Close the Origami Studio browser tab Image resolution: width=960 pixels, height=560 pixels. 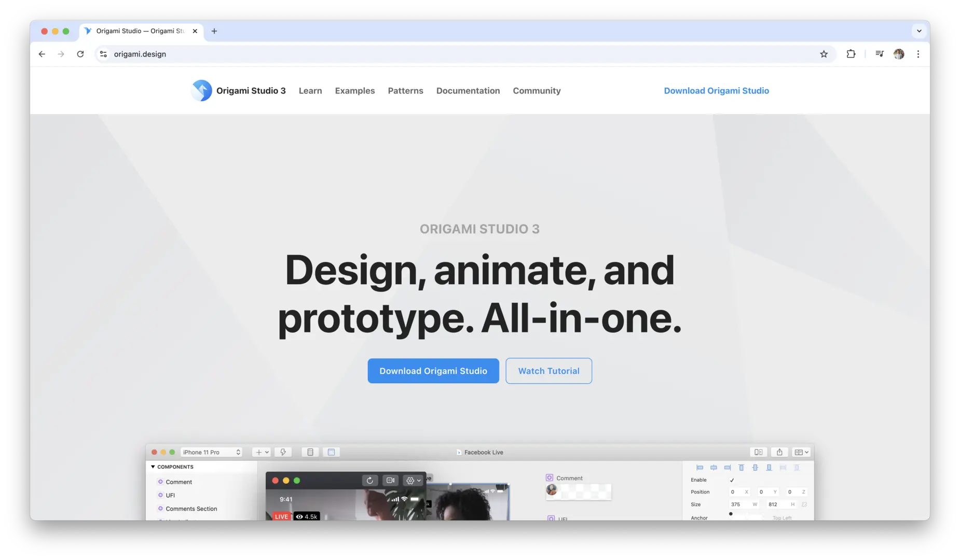[x=195, y=31]
